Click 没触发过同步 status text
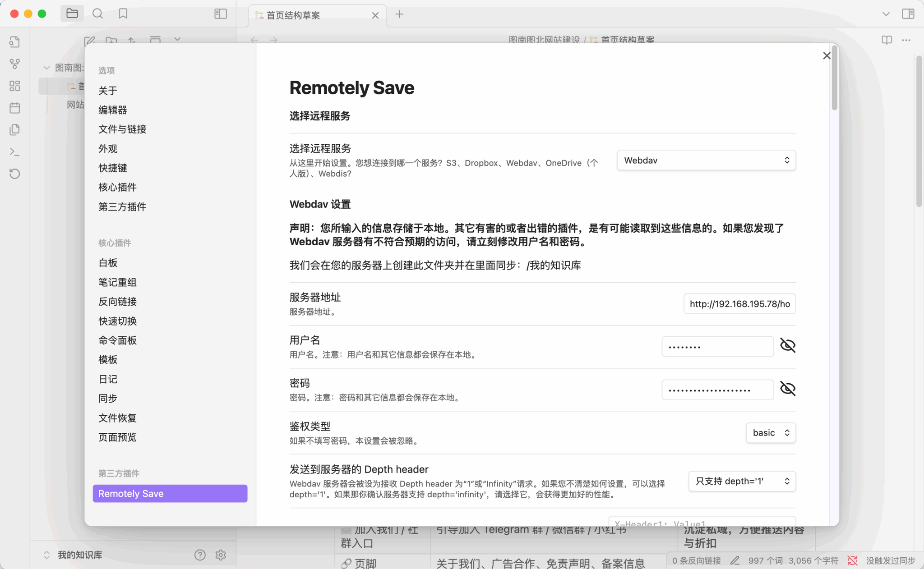Viewport: 924px width, 569px height. (x=891, y=560)
